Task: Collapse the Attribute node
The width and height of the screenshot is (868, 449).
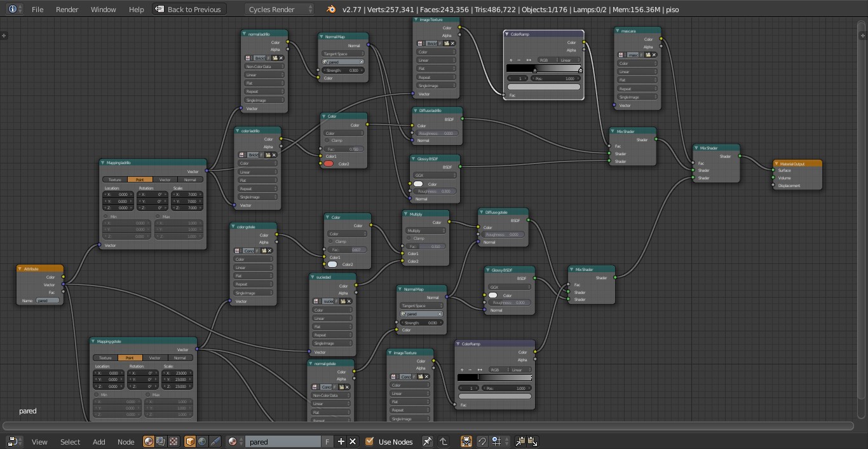Action: point(20,269)
